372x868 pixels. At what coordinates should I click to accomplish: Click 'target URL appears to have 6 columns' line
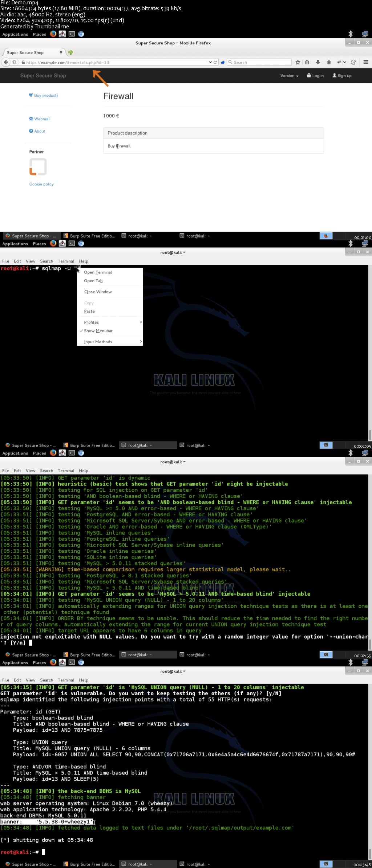tap(101, 631)
